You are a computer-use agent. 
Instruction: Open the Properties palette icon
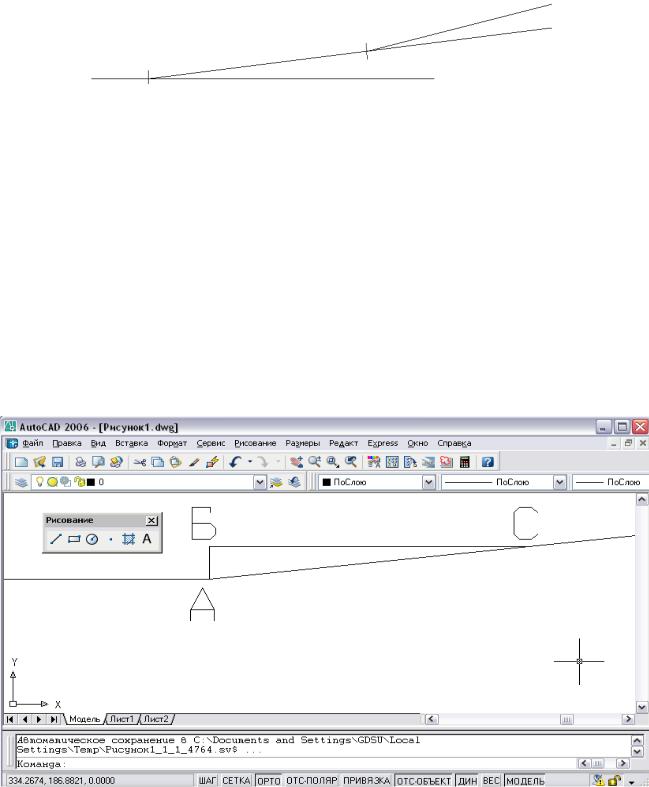(x=373, y=462)
